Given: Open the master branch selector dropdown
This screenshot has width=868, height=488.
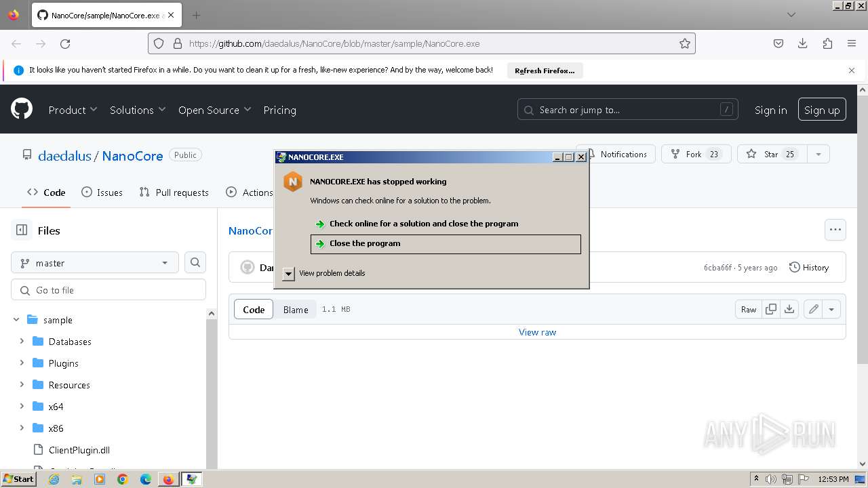Looking at the screenshot, I should (95, 262).
